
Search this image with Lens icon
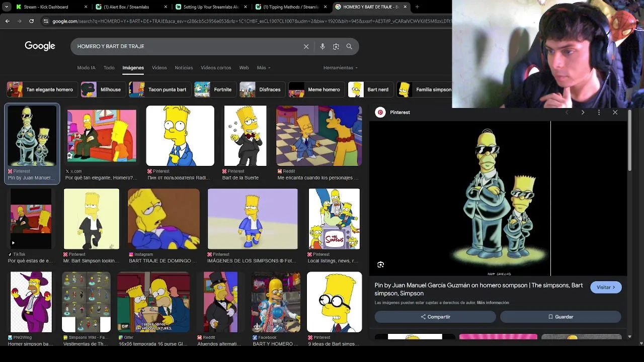(x=381, y=264)
